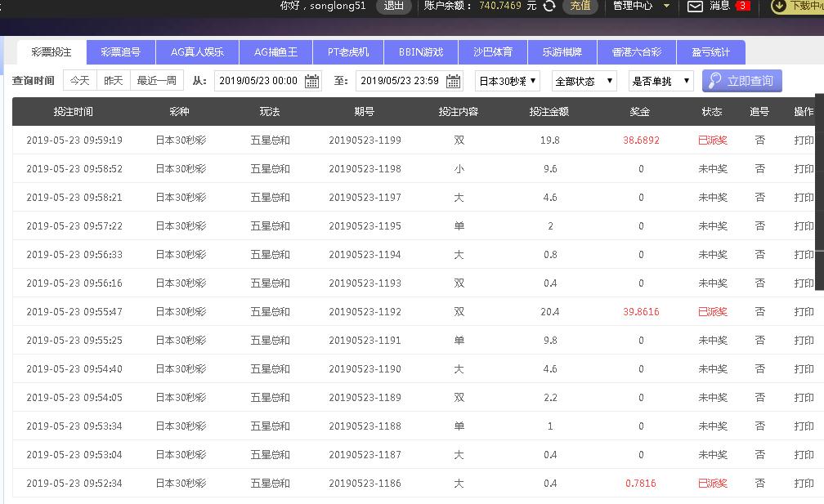
Task: Select the 今天 time filter
Action: [x=80, y=81]
